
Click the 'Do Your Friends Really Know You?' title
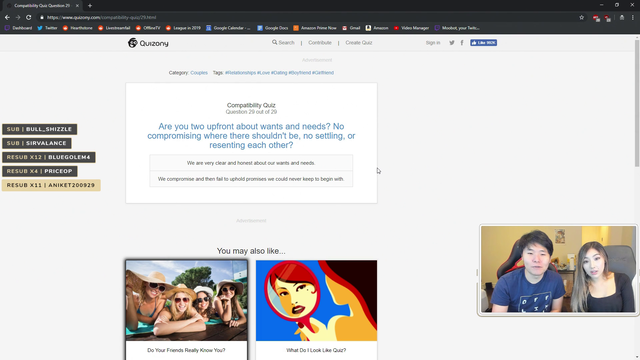pyautogui.click(x=186, y=350)
